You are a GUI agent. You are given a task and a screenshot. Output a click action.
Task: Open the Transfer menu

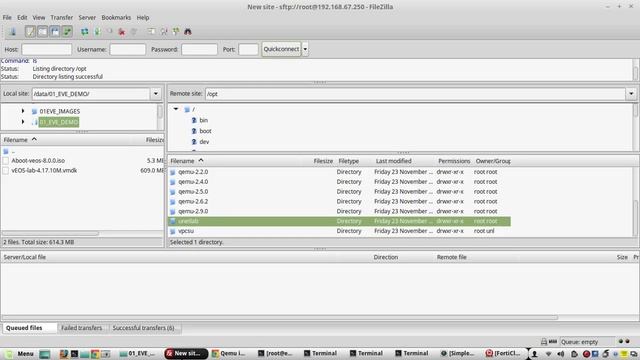(x=62, y=18)
